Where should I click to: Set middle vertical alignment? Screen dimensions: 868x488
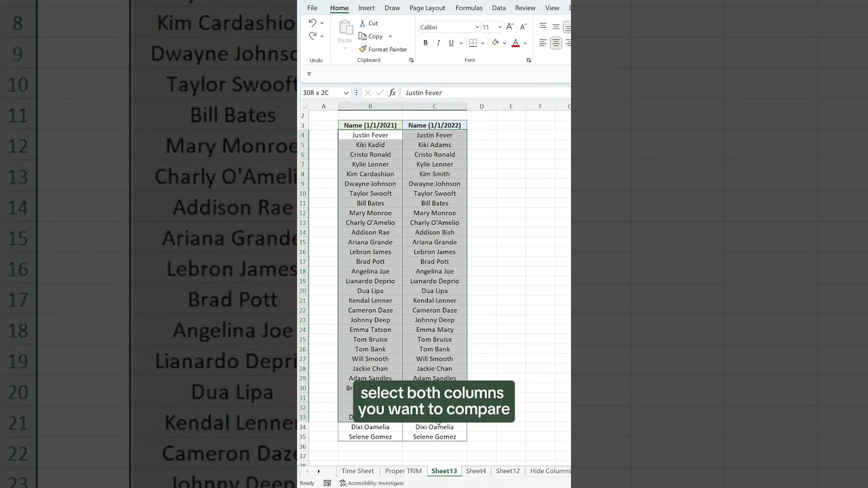556,26
